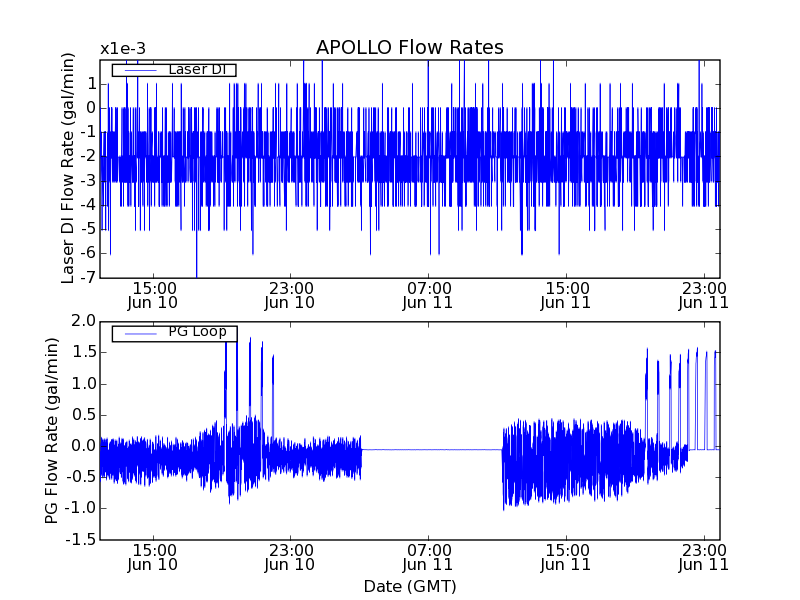
Task: Select the 15:00 Jun 10 tick under top plot
Action: coord(153,294)
